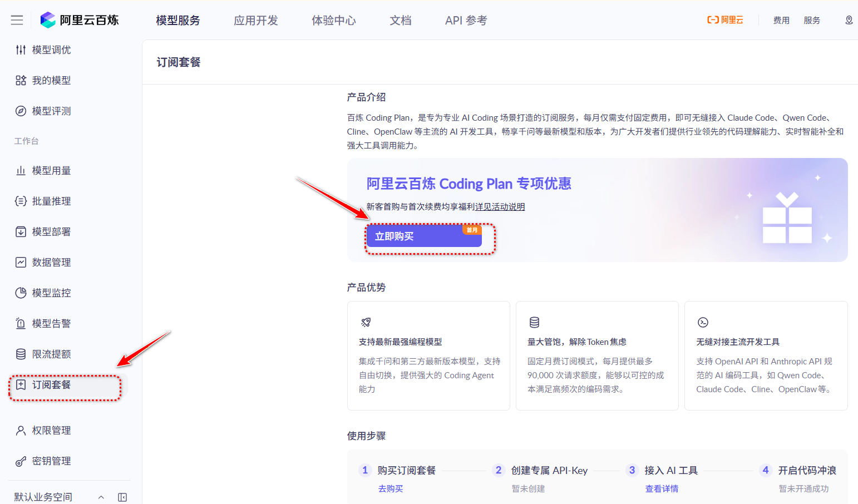858x504 pixels.
Task: Click the 创建专属 API-Key step title
Action: point(549,471)
